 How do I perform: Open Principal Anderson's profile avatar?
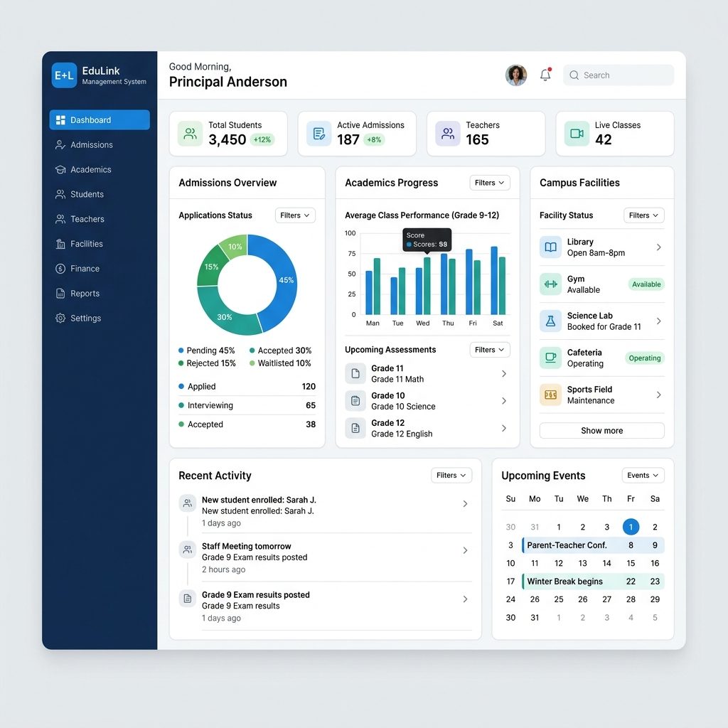[x=516, y=75]
